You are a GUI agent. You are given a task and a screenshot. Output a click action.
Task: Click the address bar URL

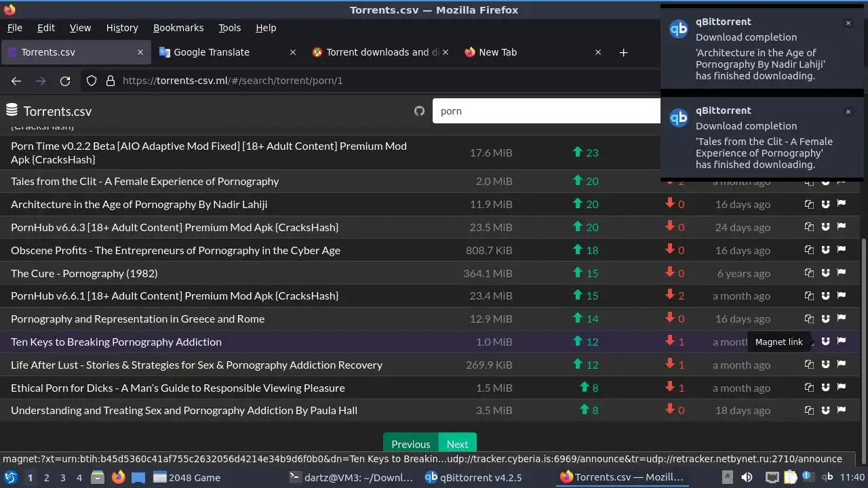tap(233, 81)
